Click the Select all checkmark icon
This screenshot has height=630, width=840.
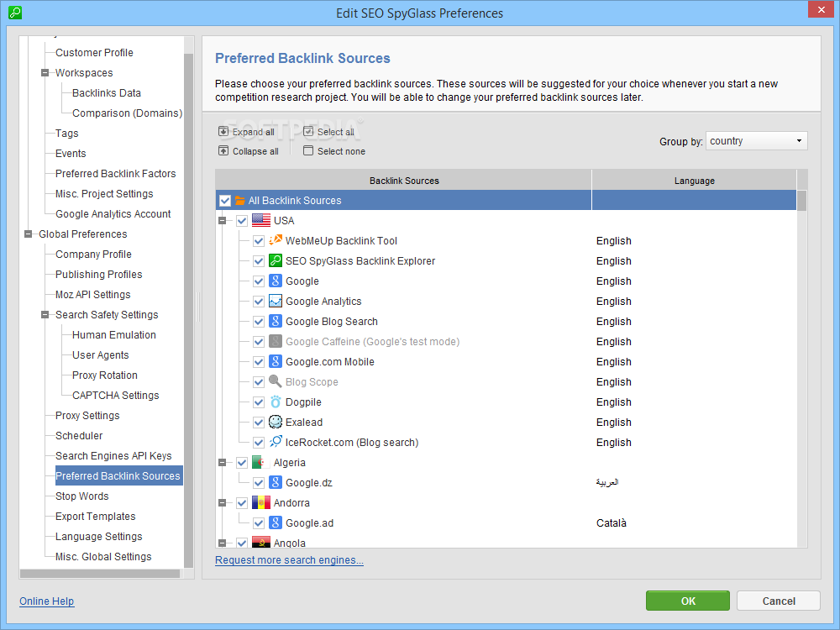pyautogui.click(x=308, y=131)
